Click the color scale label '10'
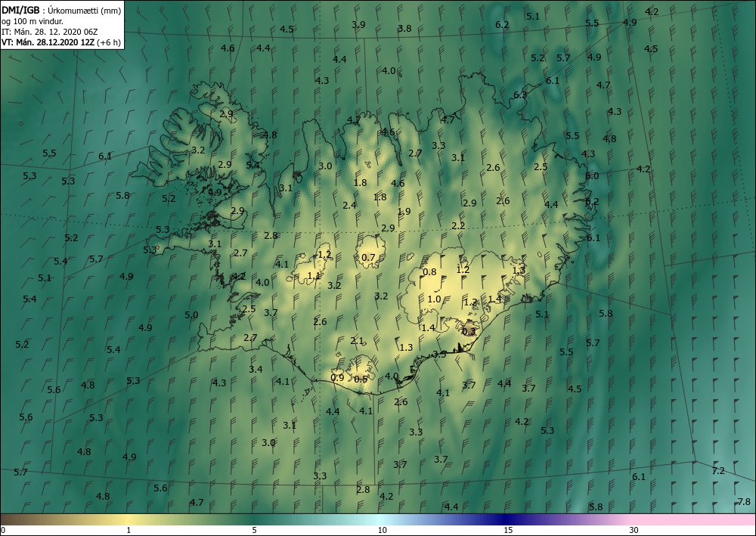The height and width of the screenshot is (536, 756). click(x=382, y=530)
